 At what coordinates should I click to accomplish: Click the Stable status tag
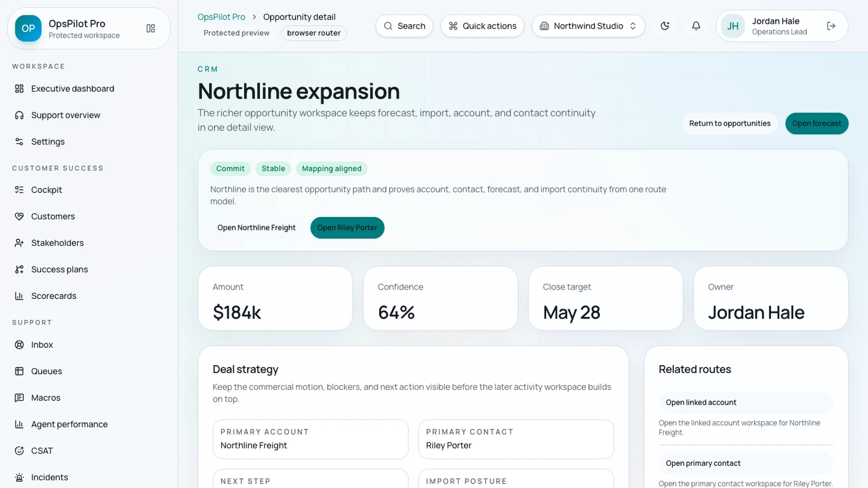coord(273,169)
